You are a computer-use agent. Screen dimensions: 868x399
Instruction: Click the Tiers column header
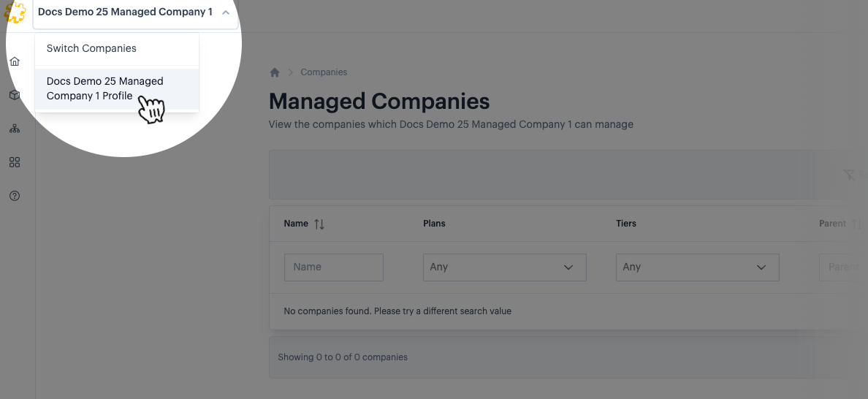tap(626, 224)
